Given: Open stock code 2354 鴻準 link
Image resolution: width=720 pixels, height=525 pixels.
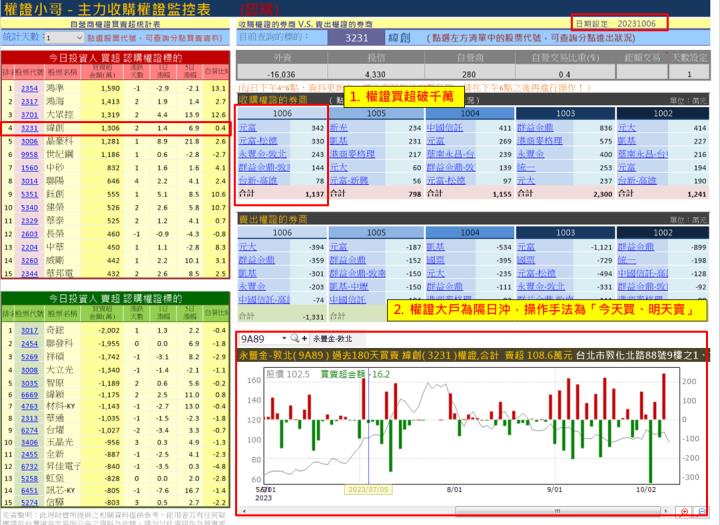Looking at the screenshot, I should (x=29, y=88).
